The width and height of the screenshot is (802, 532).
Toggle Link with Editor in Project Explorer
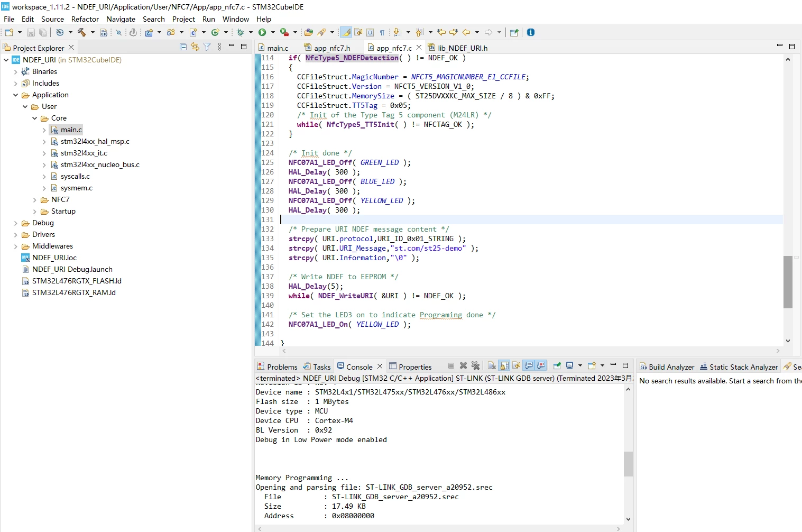[x=195, y=47]
